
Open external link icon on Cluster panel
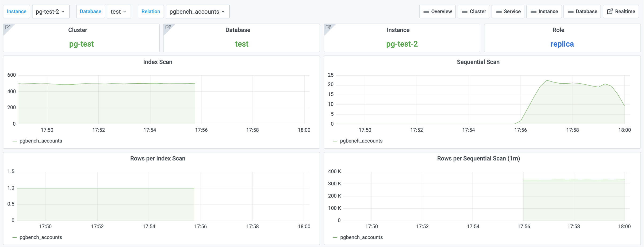click(x=8, y=27)
